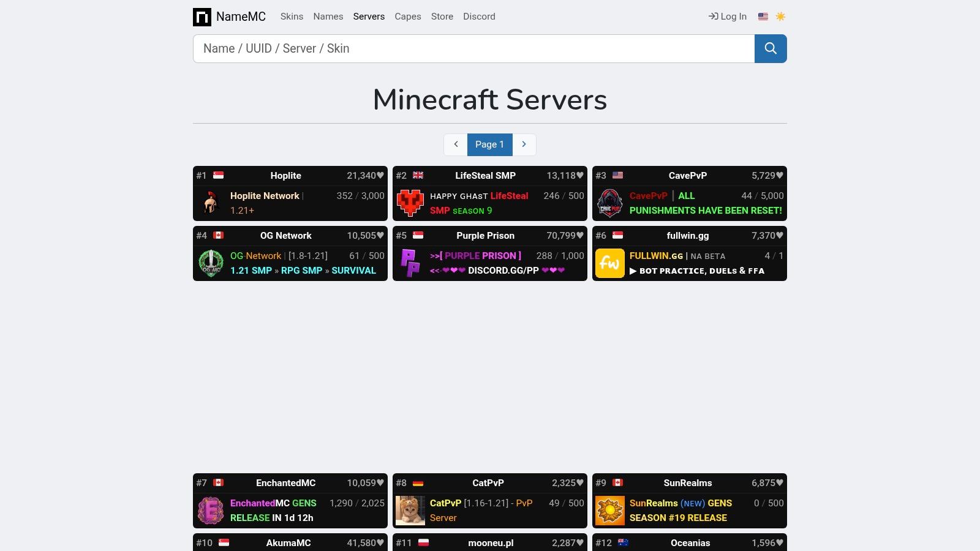Click the '246 / 500' player count
The width and height of the screenshot is (980, 551).
pyautogui.click(x=564, y=196)
